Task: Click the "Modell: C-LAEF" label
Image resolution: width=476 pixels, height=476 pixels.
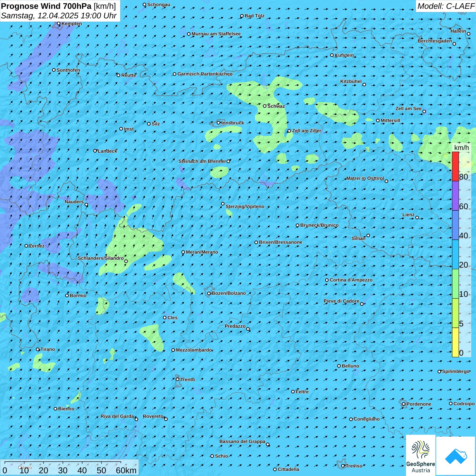Action: [446, 6]
